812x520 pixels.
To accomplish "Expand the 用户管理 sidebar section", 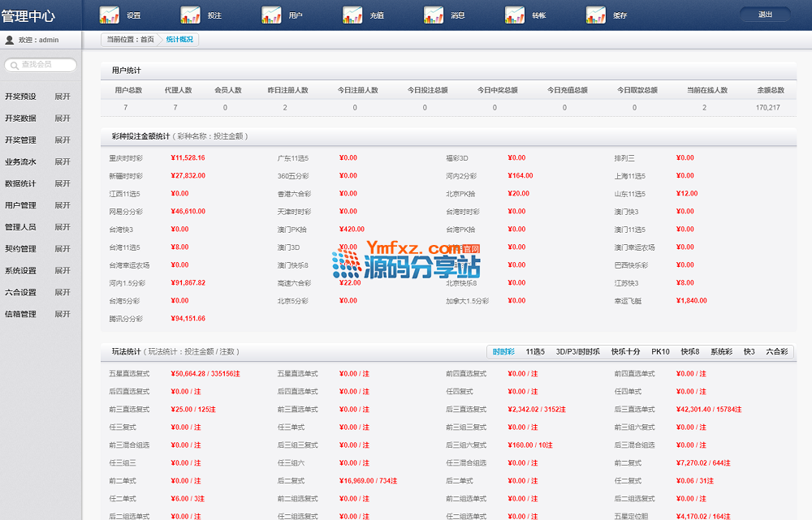I will 63,206.
